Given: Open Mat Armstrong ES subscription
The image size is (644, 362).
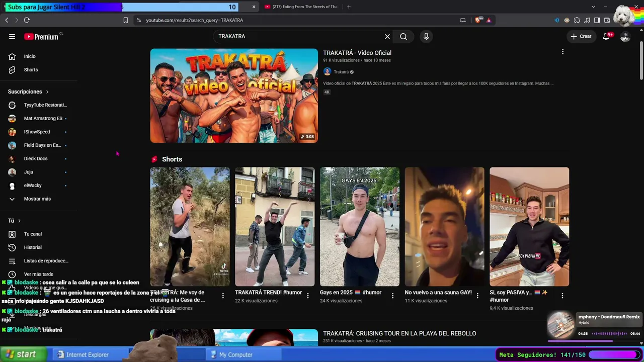Looking at the screenshot, I should (38, 119).
